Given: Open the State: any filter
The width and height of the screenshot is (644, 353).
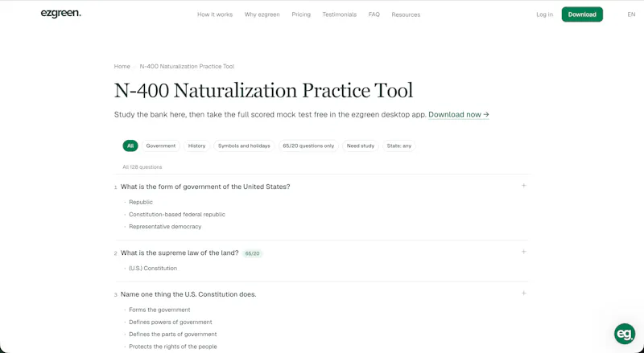Looking at the screenshot, I should (398, 146).
